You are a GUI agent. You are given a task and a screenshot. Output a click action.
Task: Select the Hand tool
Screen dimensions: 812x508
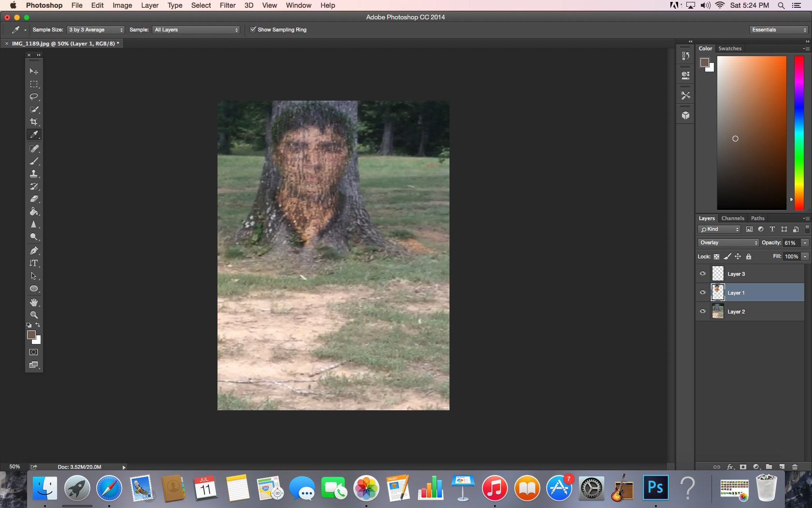point(34,302)
